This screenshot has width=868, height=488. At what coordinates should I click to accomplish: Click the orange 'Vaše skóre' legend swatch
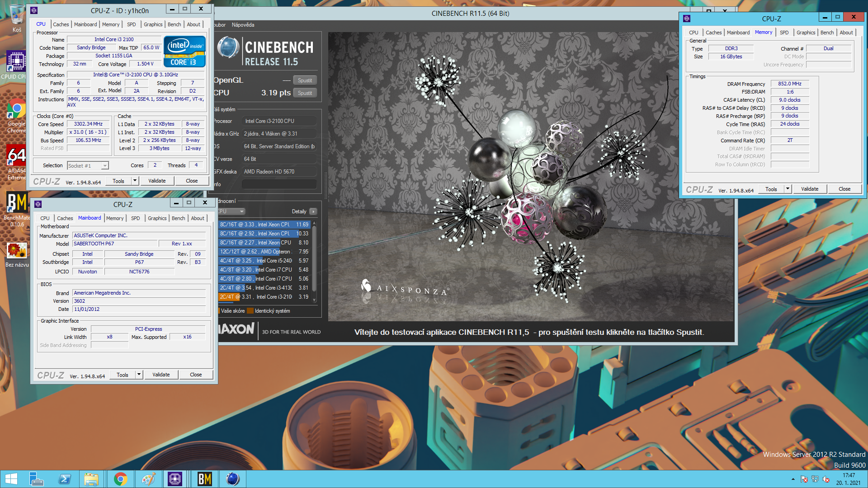[x=219, y=311]
